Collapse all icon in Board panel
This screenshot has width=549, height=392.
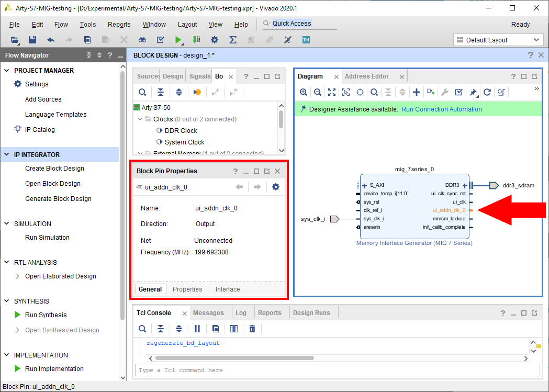tap(160, 92)
